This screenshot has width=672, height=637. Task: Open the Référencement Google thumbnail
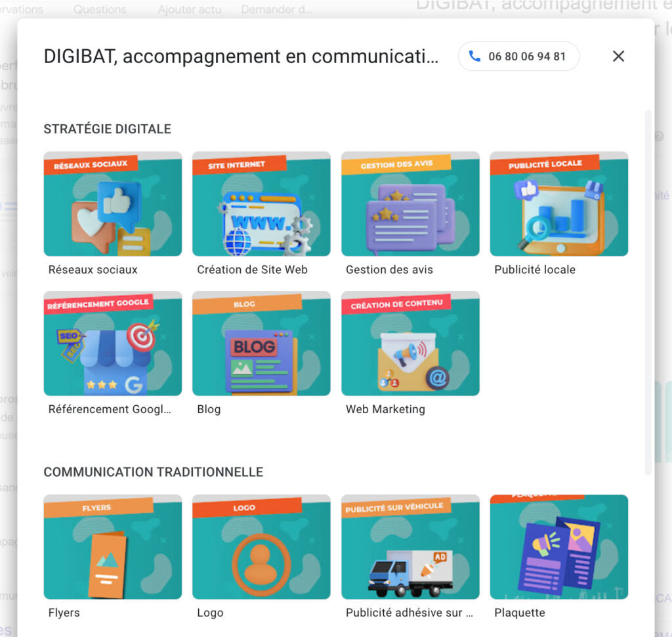[x=113, y=343]
